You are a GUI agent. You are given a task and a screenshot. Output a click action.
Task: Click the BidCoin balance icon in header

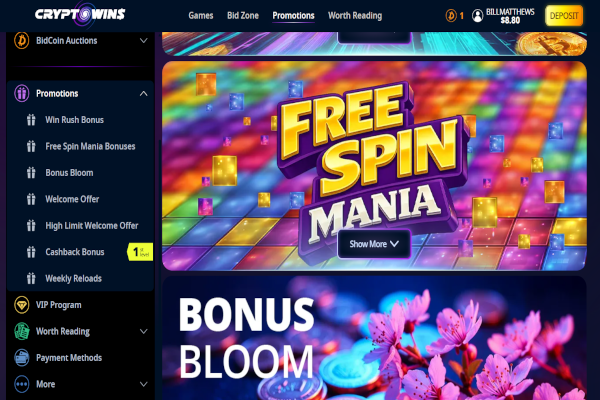pyautogui.click(x=451, y=16)
